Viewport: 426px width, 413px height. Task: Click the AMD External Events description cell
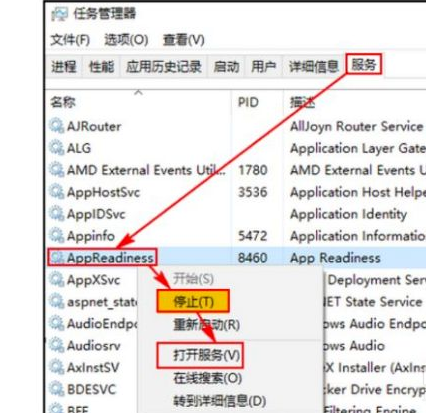358,170
